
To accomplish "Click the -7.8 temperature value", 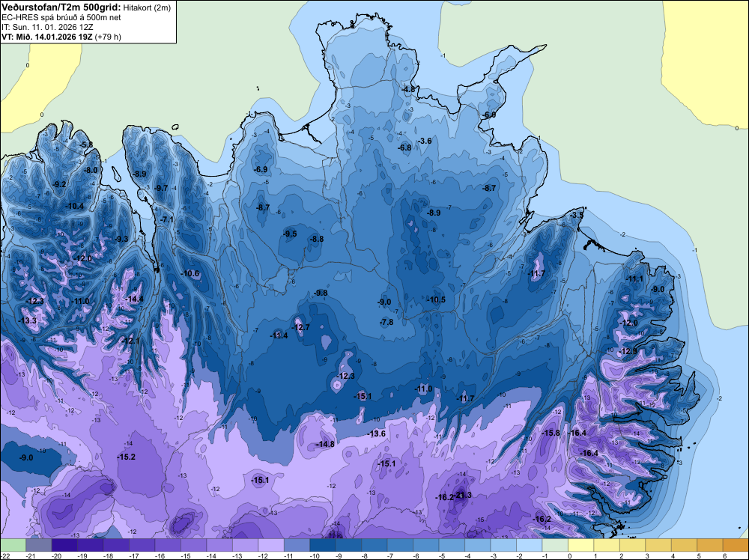I will [386, 322].
